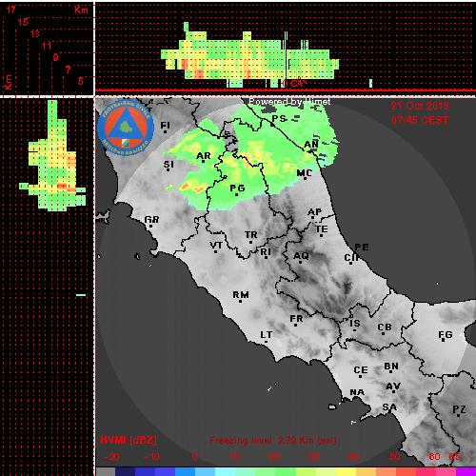Select the Arezzo AR city label
Image resolution: width=476 pixels, height=476 pixels.
(x=204, y=156)
